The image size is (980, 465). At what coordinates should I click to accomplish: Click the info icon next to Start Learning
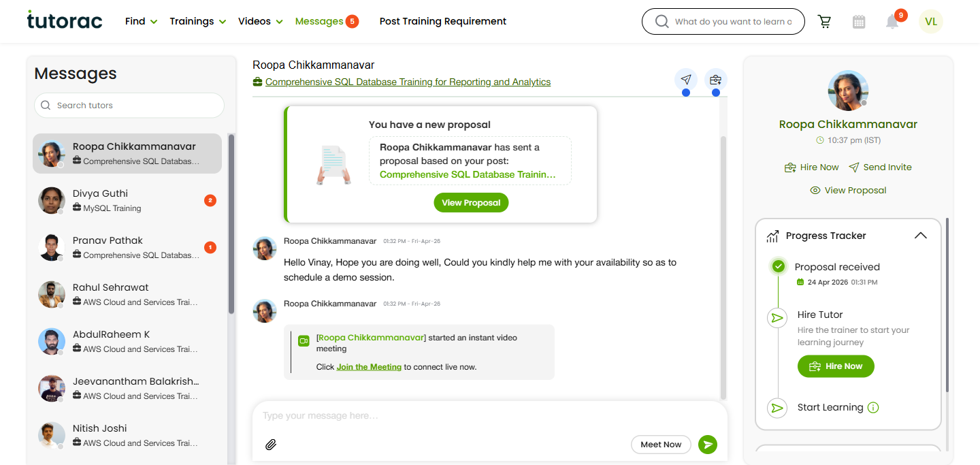click(874, 408)
